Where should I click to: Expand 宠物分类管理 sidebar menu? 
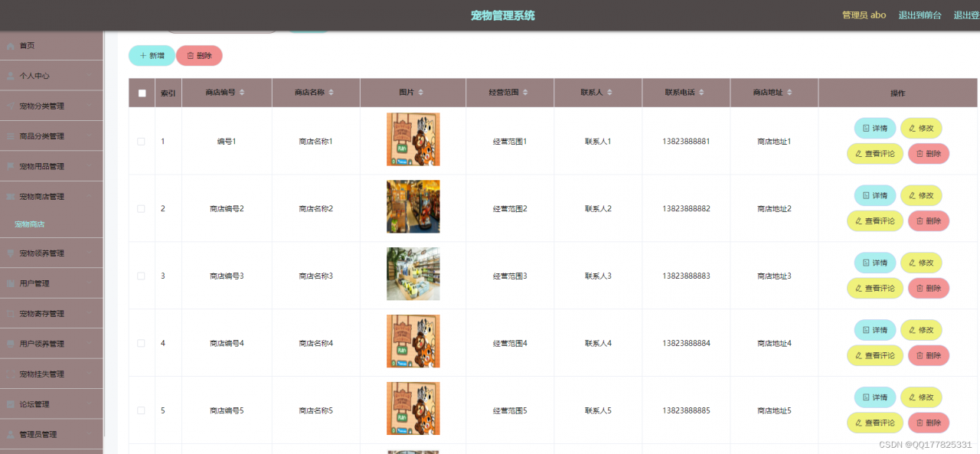51,106
